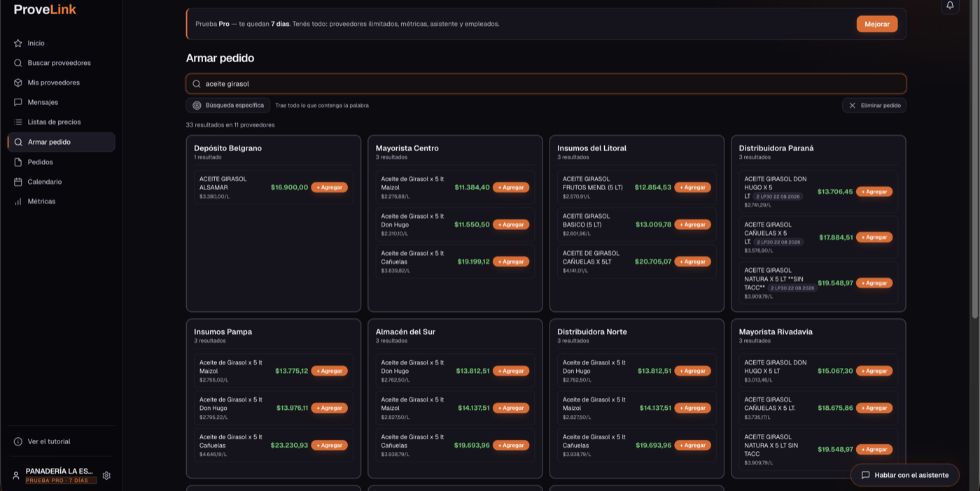Click the Mejorar upgrade button

pos(877,24)
